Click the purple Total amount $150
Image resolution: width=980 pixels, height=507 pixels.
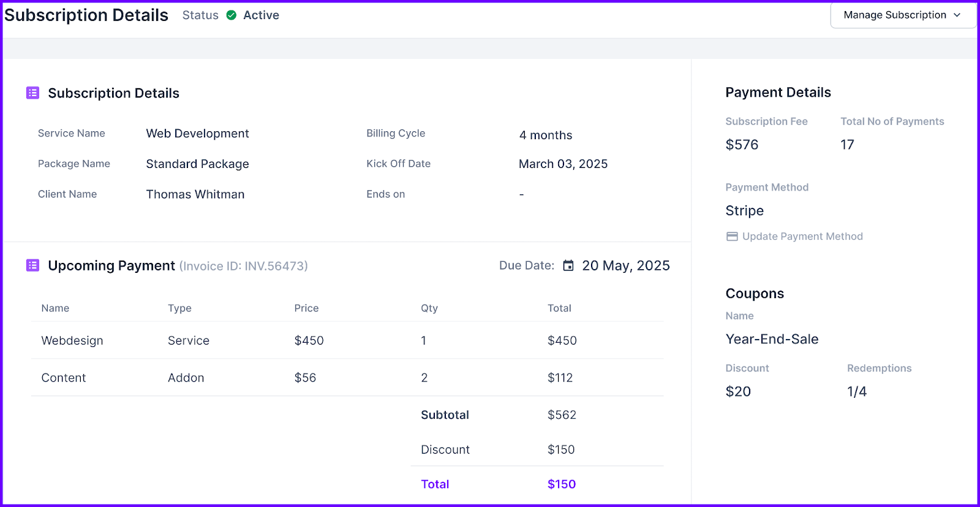click(562, 484)
